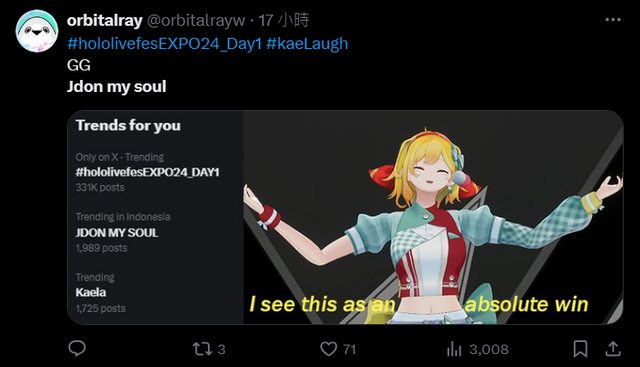Screen dimensions: 640x367
Task: Open the three-dot more options menu
Action: [613, 20]
